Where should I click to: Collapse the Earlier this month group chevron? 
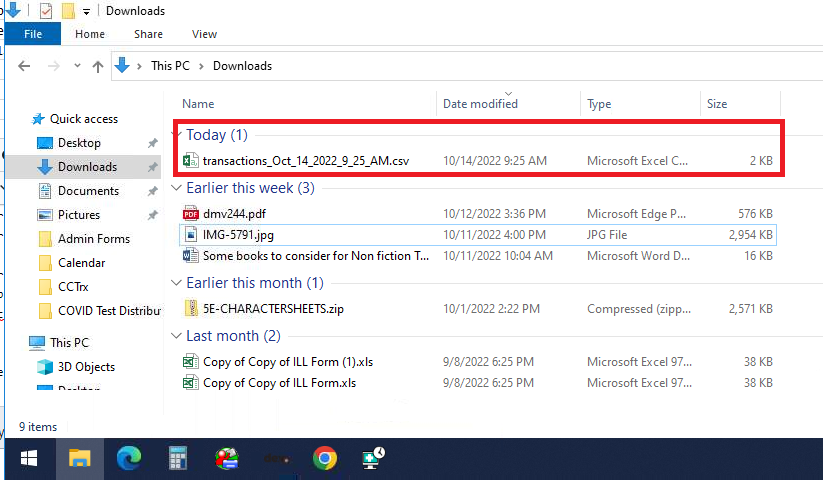coord(177,283)
